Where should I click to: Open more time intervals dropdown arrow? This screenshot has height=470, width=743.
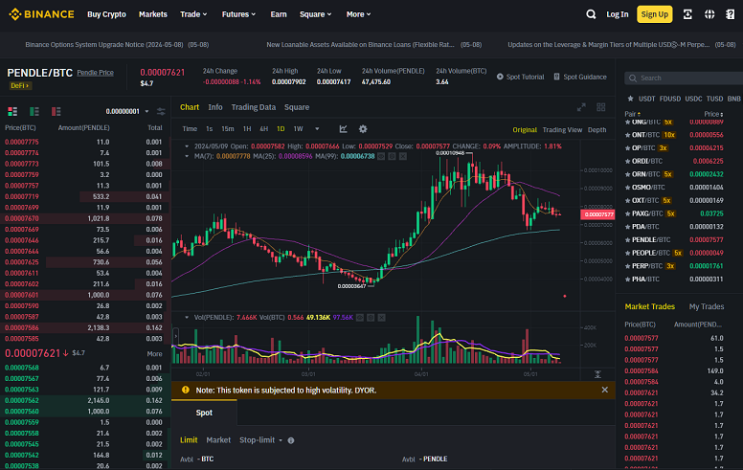click(x=317, y=129)
